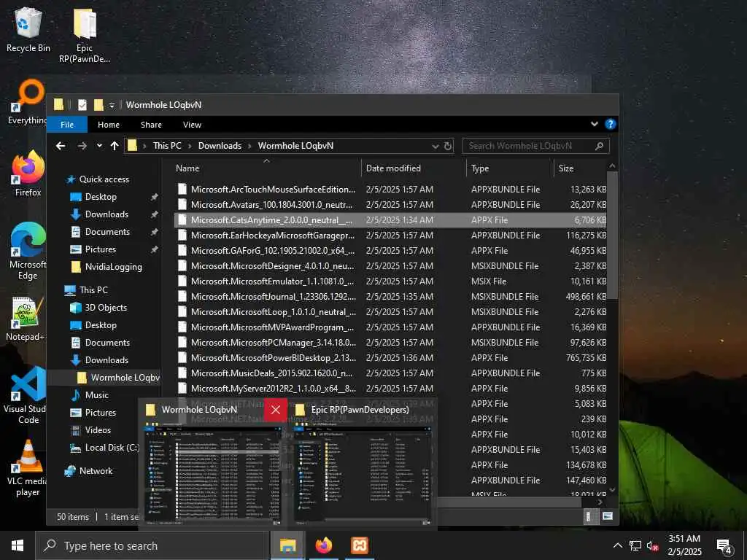
Task: Click the Properties icon in the title bar toolbar
Action: click(82, 105)
